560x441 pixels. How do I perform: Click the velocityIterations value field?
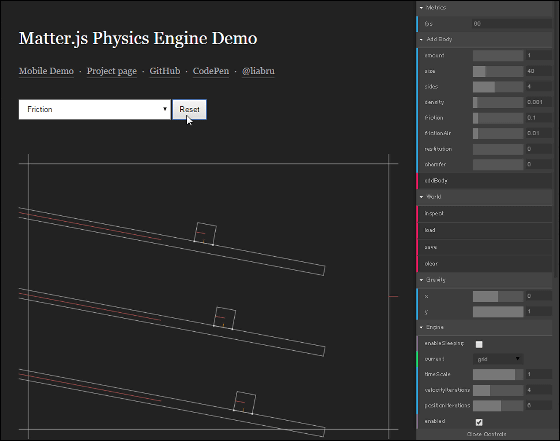[x=539, y=390]
